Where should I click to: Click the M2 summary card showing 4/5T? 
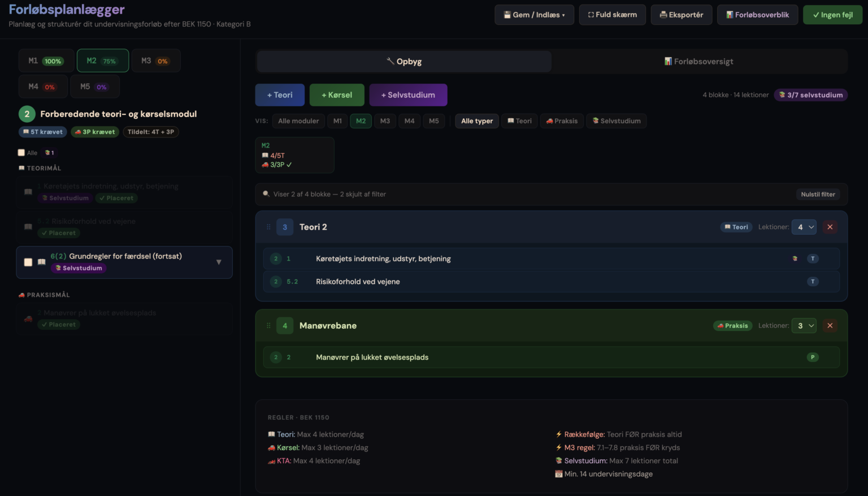[x=294, y=155]
